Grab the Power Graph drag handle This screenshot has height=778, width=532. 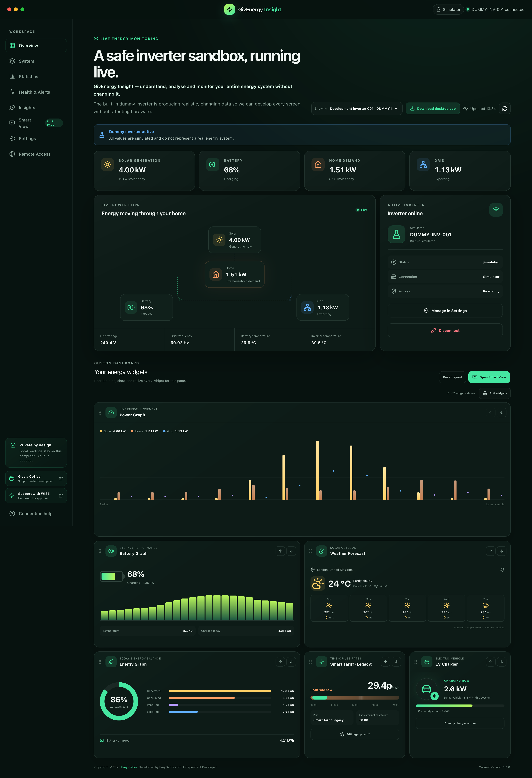pos(100,413)
